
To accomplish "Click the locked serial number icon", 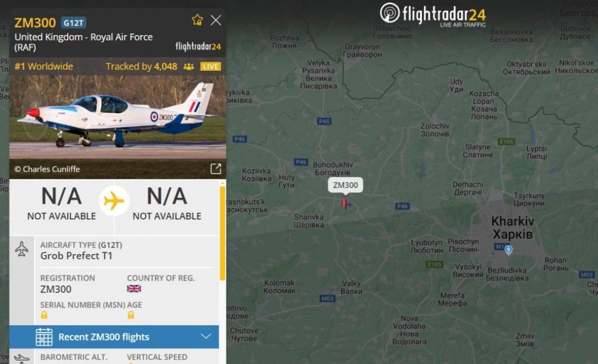I will point(44,315).
